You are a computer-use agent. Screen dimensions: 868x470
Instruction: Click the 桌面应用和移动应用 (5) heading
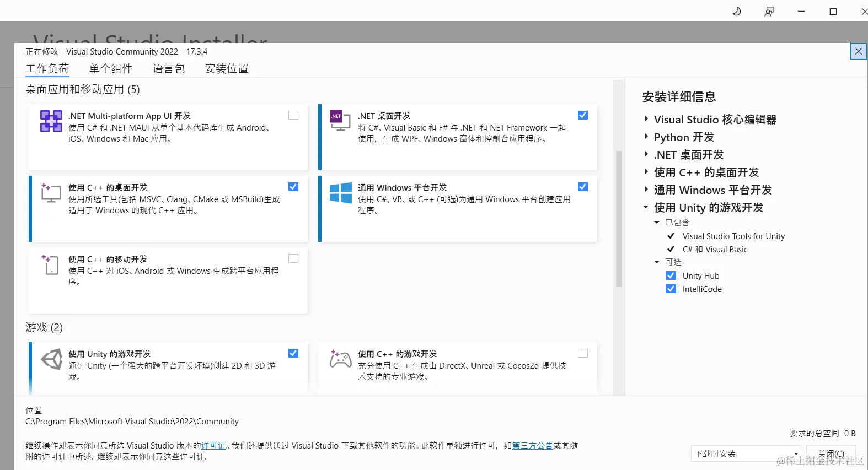click(83, 89)
